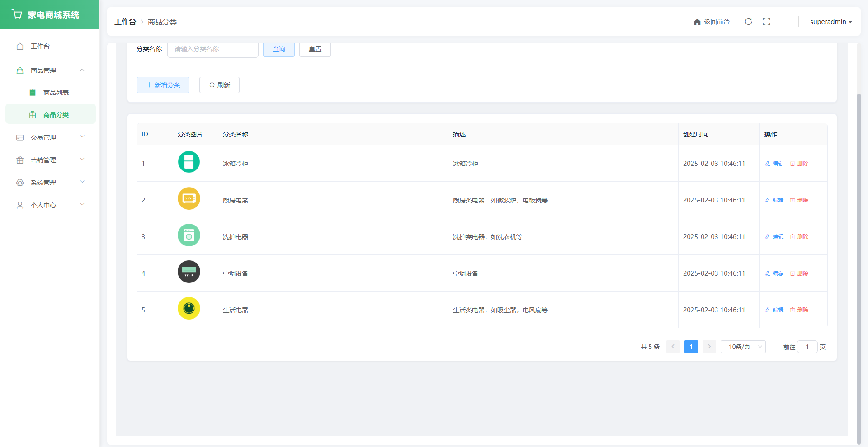868x447 pixels.
Task: Click the 空调设备 air conditioner icon
Action: pyautogui.click(x=189, y=272)
